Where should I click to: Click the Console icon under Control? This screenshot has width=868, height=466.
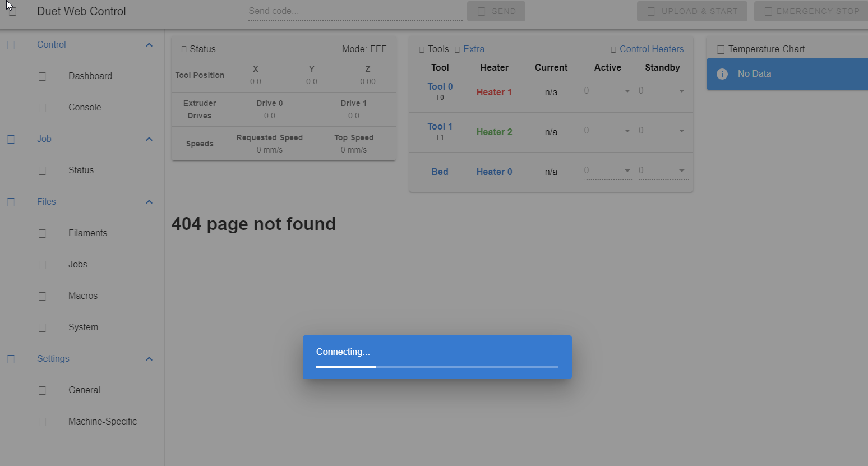(x=43, y=107)
